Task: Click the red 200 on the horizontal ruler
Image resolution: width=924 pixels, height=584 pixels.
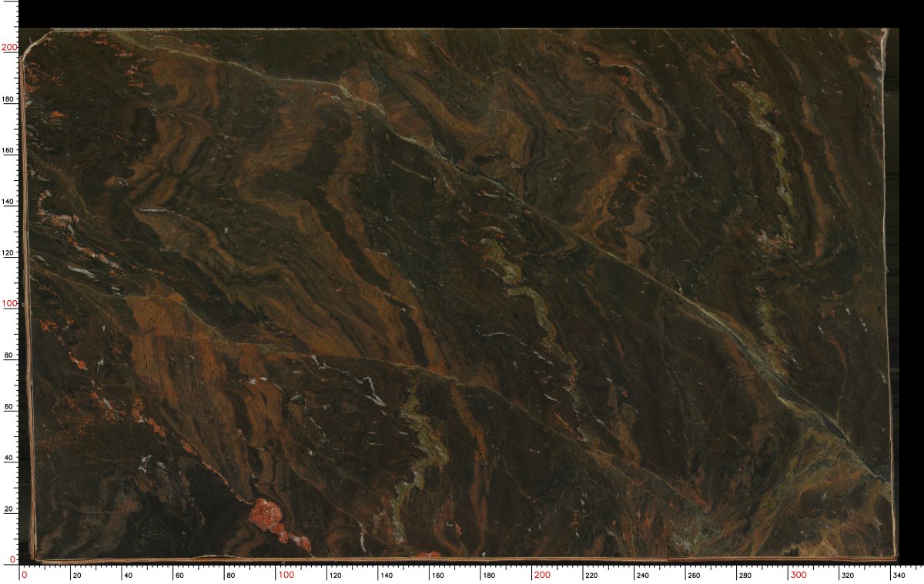Action: [543, 575]
